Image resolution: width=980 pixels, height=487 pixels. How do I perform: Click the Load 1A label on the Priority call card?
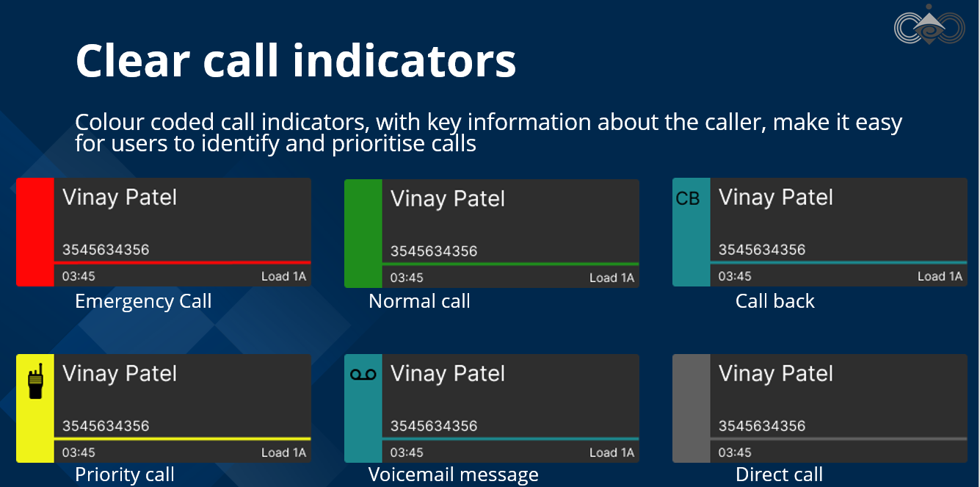click(283, 452)
